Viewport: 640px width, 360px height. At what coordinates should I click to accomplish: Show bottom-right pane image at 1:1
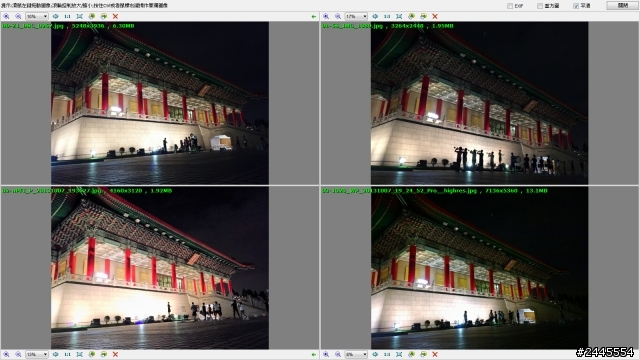point(387,354)
